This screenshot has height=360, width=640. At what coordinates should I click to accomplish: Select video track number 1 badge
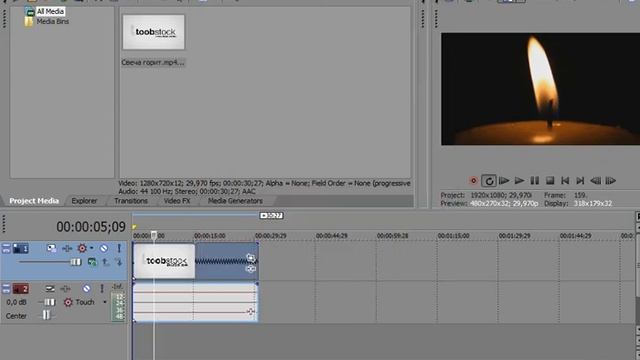pos(21,248)
